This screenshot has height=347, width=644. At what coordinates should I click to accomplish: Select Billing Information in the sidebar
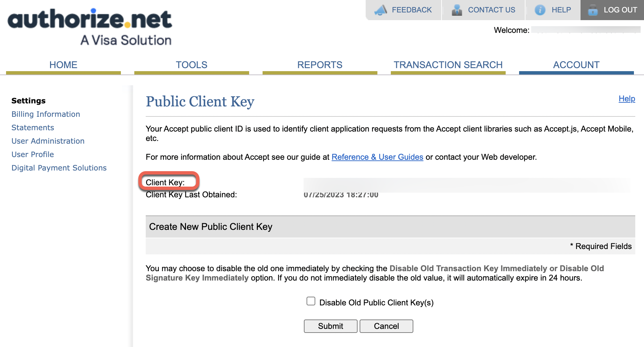click(46, 114)
